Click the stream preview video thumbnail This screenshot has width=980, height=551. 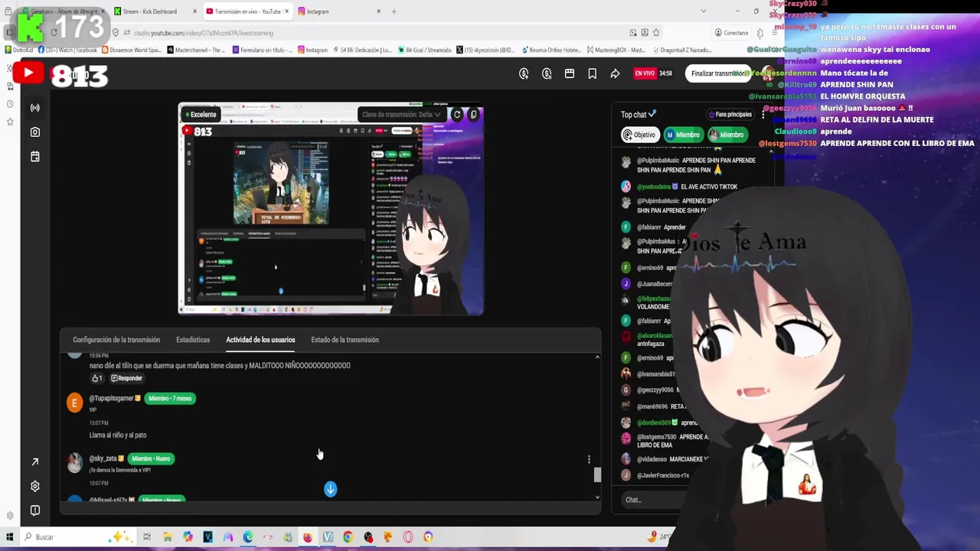point(331,209)
